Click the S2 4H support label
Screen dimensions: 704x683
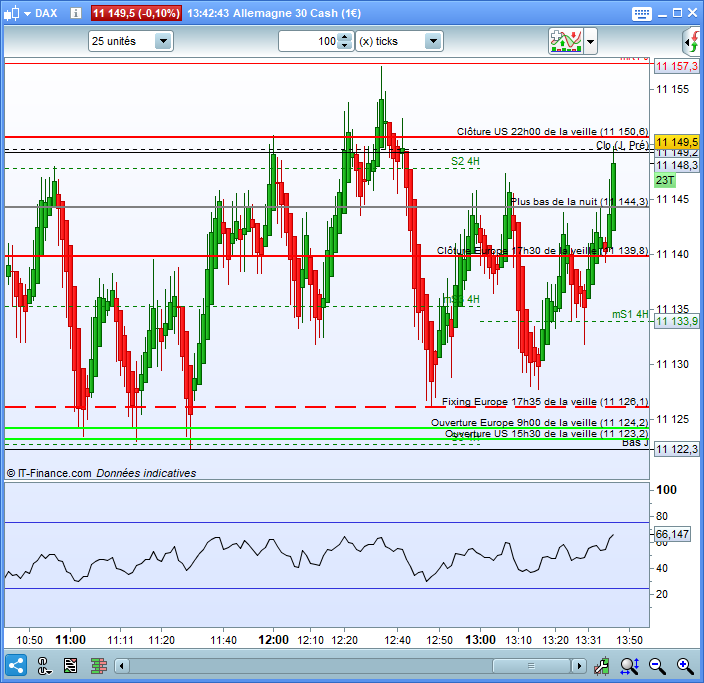[465, 161]
